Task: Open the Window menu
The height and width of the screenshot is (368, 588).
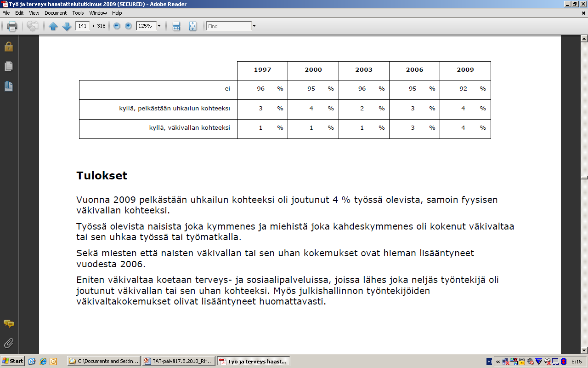Action: pos(98,13)
